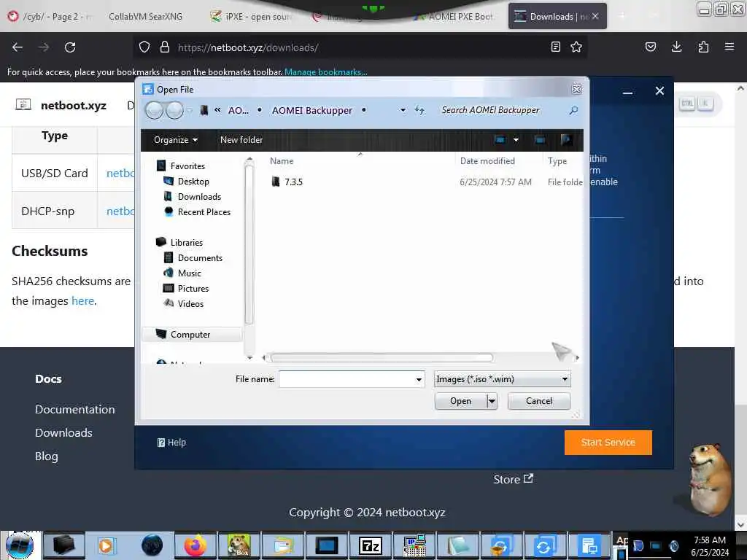The image size is (747, 560).
Task: Click the Back arrow in Open File dialog
Action: (x=154, y=111)
